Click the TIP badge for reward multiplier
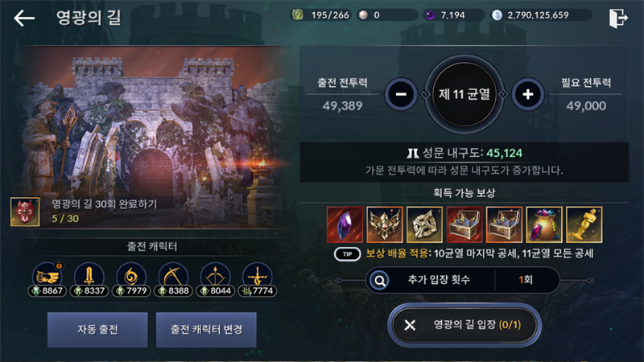Image resolution: width=644 pixels, height=362 pixels. pyautogui.click(x=348, y=254)
